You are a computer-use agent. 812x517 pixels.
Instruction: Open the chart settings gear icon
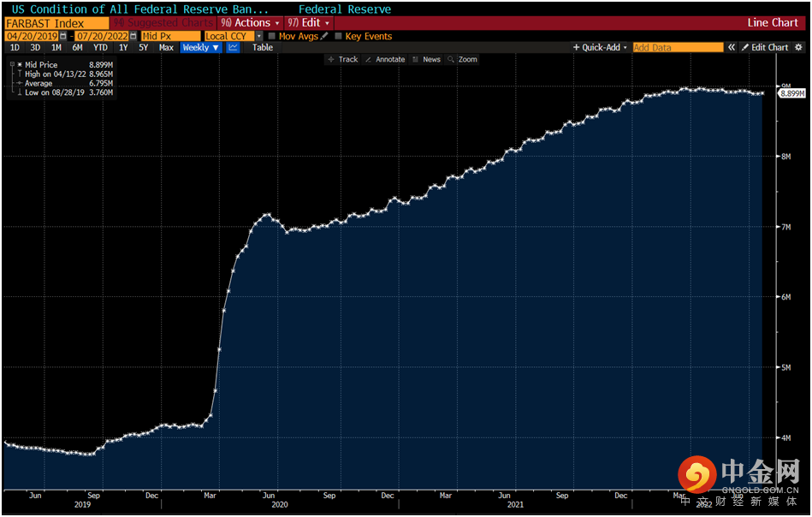[799, 48]
